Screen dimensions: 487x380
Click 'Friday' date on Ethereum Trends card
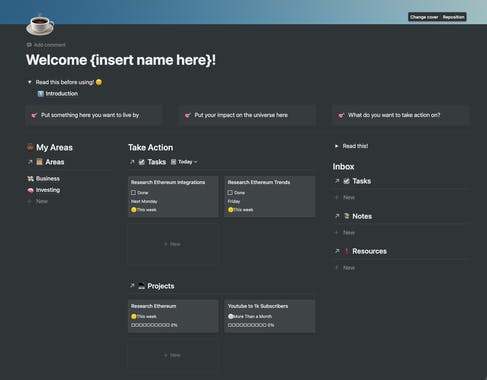234,201
